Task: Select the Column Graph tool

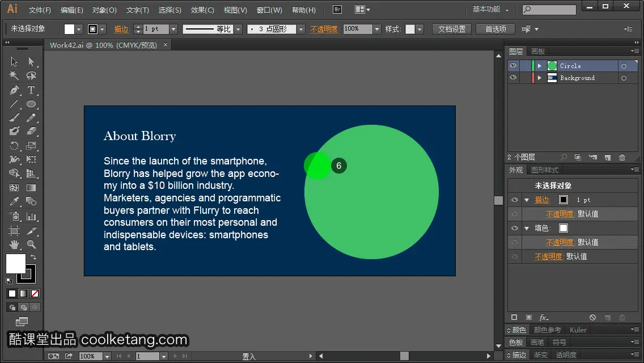Action: 31,216
